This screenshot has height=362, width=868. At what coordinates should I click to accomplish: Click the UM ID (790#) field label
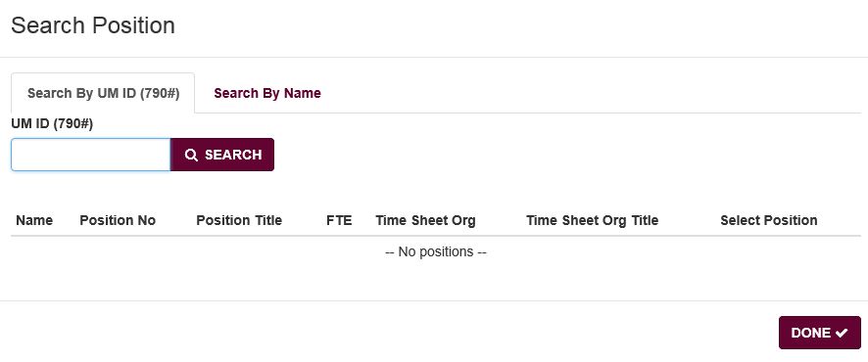click(x=52, y=124)
